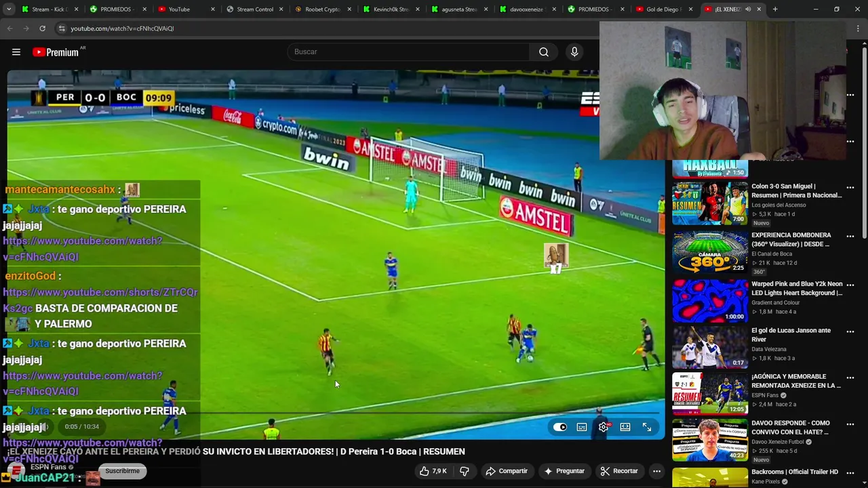Viewport: 868px width, 488px height.
Task: Go to YouTube Premium home logo
Action: click(x=56, y=52)
